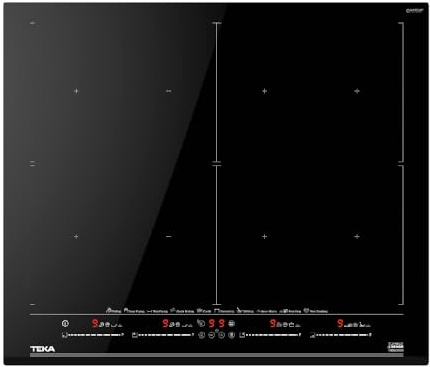Tap the rightmost red 9 power level digit
The width and height of the screenshot is (430, 367).
(340, 323)
